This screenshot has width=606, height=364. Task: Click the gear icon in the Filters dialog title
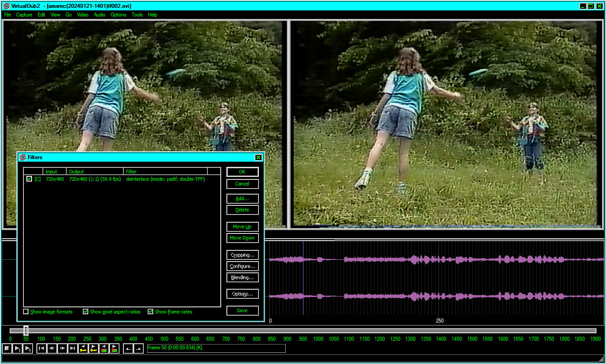point(23,157)
